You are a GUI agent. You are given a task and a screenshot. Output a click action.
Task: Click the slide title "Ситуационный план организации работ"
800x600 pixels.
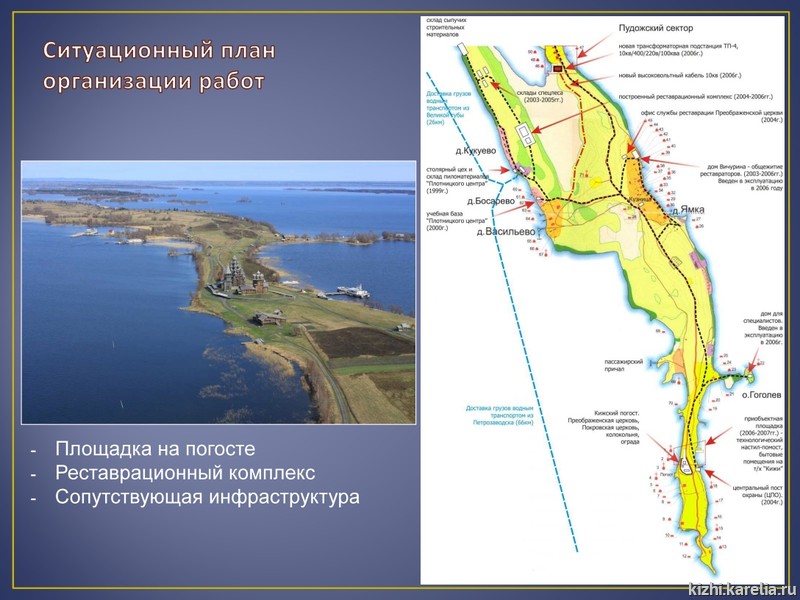[159, 65]
